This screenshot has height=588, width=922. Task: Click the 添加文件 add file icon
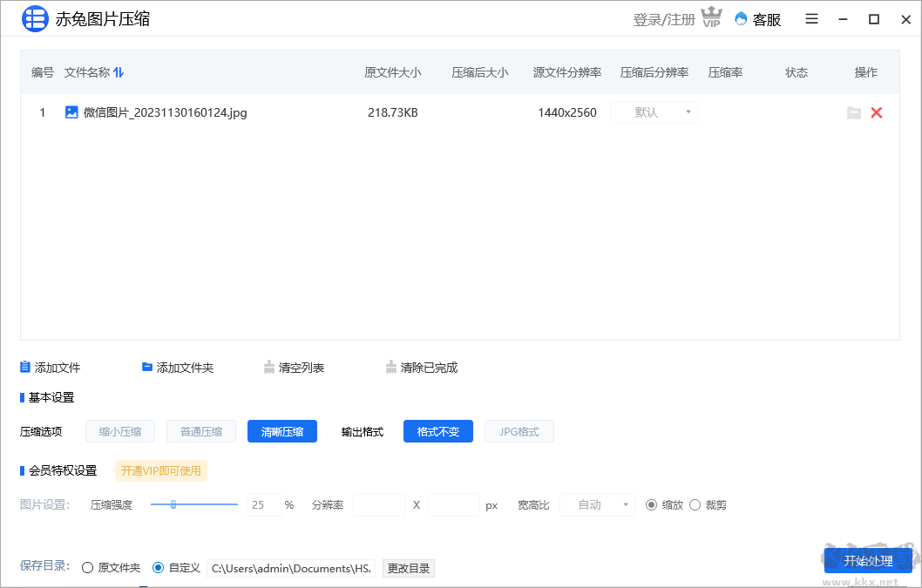[27, 367]
